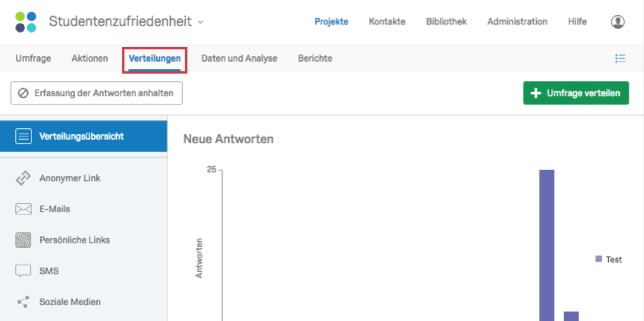Go to Projekte in top navigation

pyautogui.click(x=332, y=22)
